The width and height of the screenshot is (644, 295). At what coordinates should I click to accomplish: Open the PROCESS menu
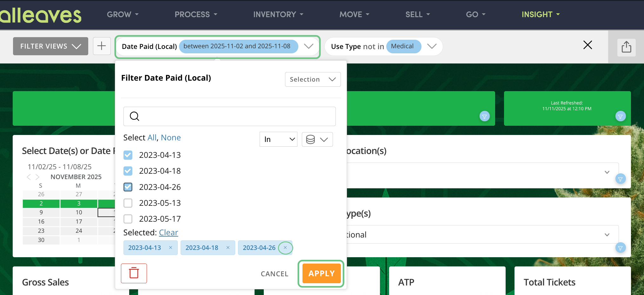pyautogui.click(x=196, y=15)
